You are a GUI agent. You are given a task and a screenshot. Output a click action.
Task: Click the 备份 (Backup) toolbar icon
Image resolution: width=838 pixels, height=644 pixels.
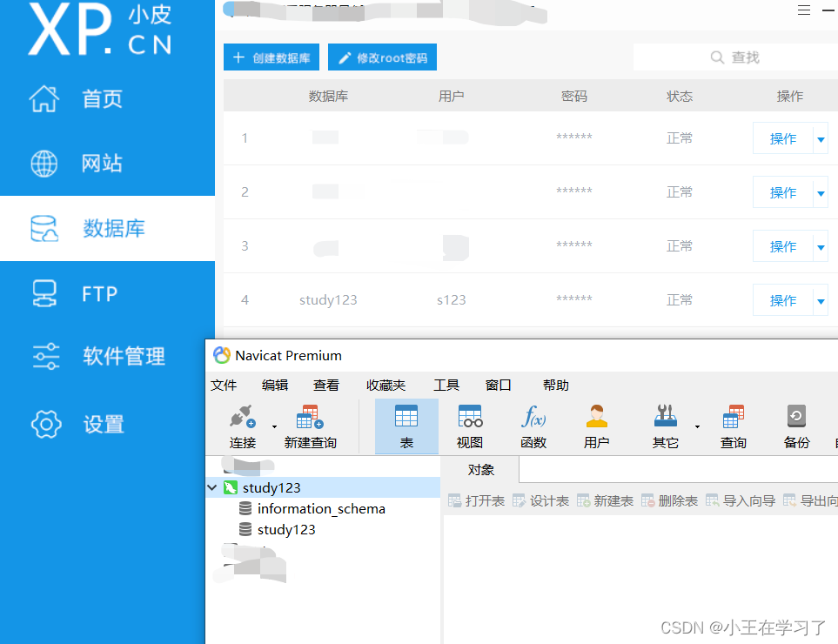click(x=796, y=426)
